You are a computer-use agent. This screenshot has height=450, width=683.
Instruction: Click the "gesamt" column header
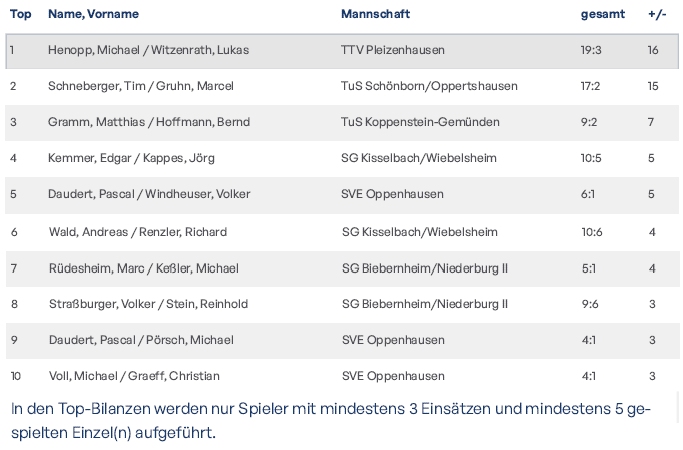click(x=602, y=14)
